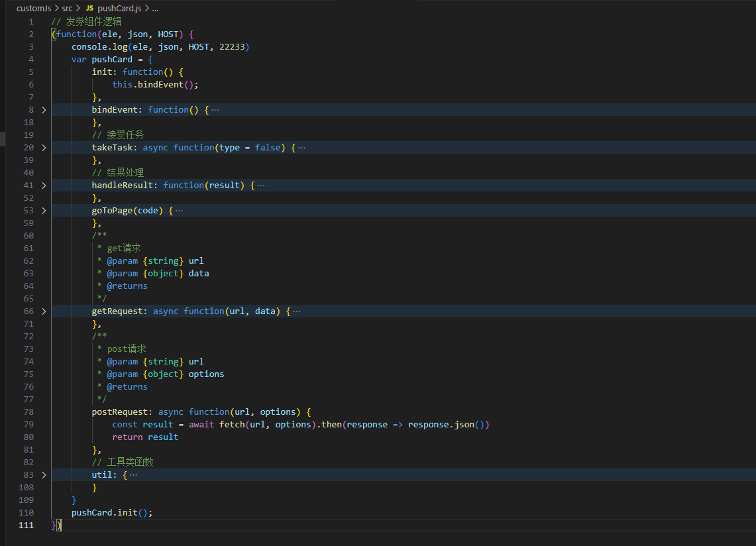Image resolution: width=756 pixels, height=546 pixels.
Task: Click the pushCard.init() call on line 110
Action: tap(111, 513)
